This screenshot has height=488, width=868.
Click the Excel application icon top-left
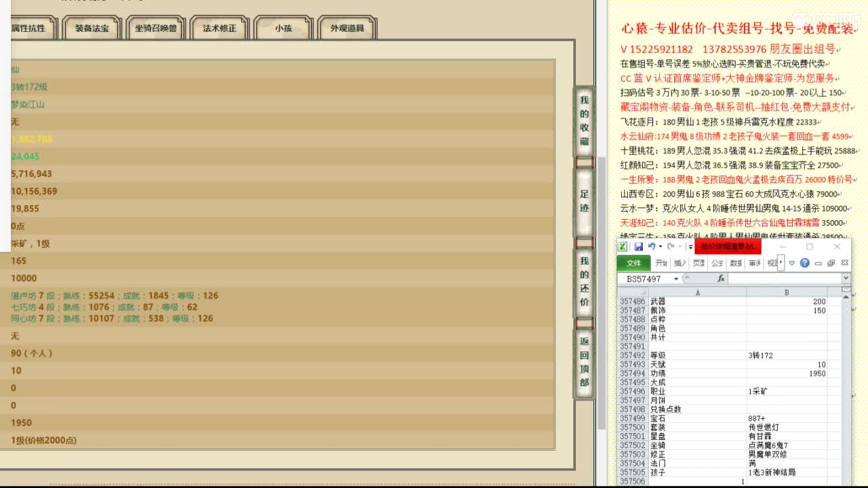tap(623, 246)
